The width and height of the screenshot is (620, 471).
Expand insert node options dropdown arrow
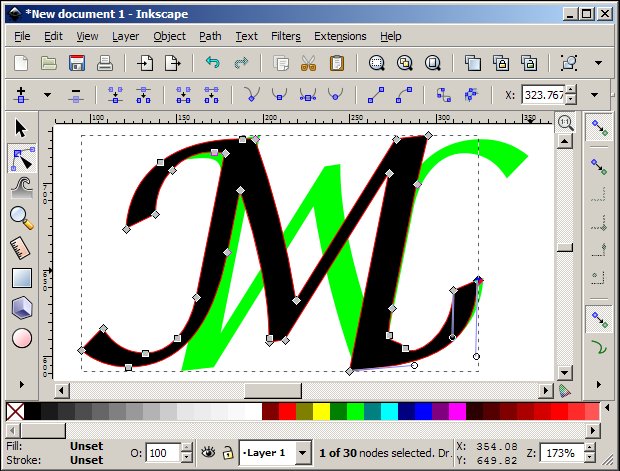47,95
